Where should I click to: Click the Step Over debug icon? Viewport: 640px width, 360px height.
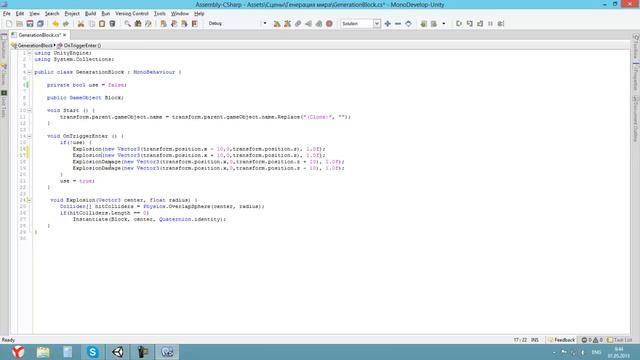[459, 24]
